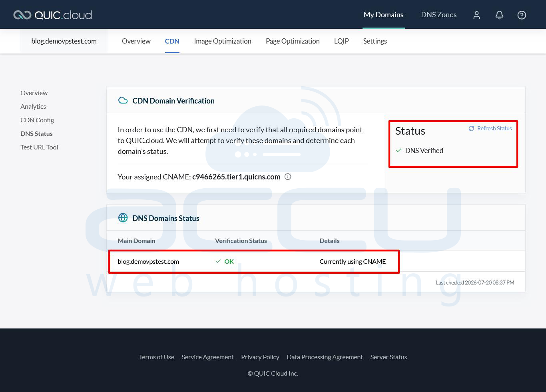
Task: Click the globe icon beside DNS Domains Status
Action: coord(123,218)
